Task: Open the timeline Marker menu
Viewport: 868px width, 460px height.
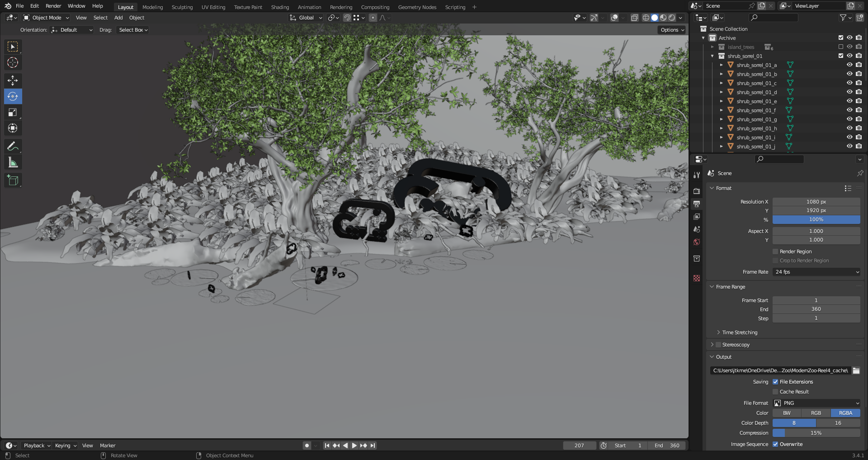Action: [108, 446]
